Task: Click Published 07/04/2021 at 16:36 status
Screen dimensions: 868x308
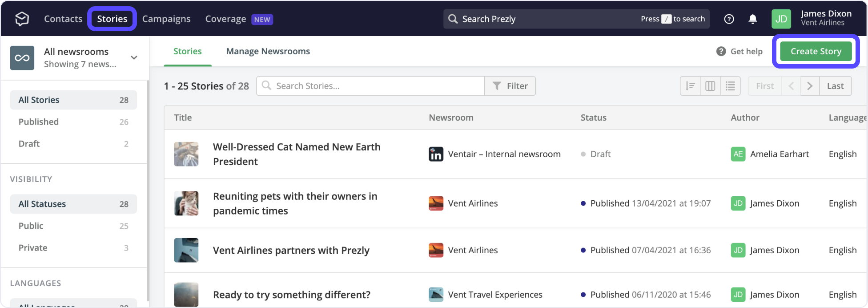Action: (646, 250)
